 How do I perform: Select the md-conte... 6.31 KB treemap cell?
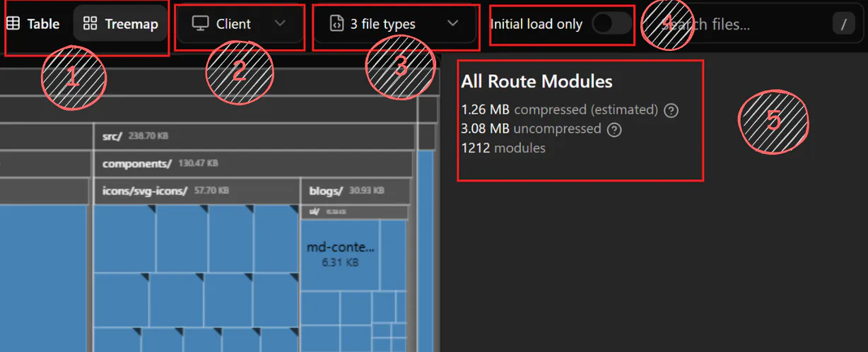[x=340, y=254]
